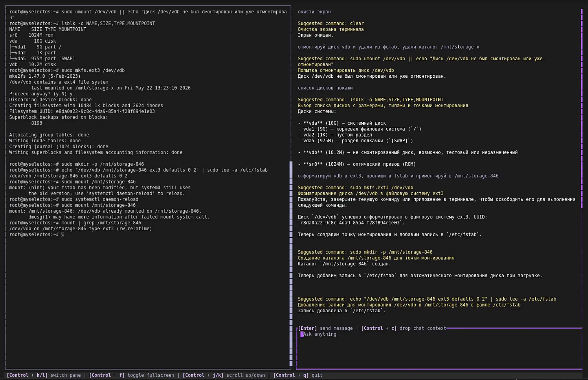588x380 pixels.
Task: Click the chat message "очисти экран"
Action: 314,12
